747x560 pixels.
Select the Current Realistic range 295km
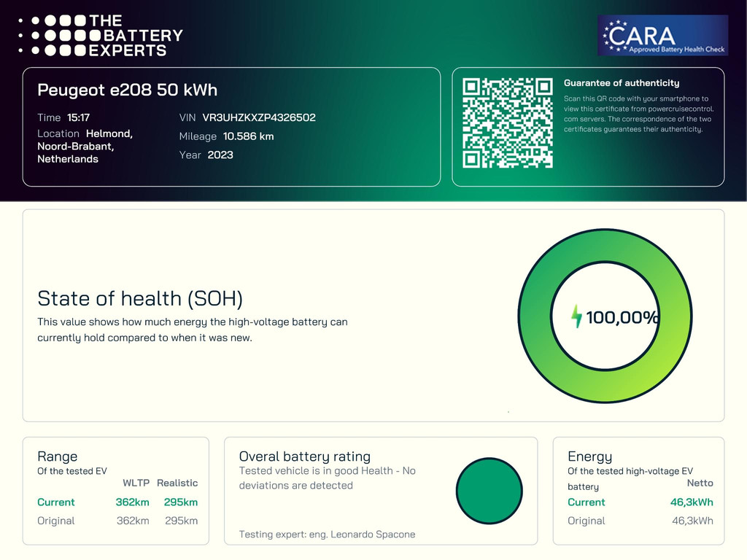tap(181, 502)
